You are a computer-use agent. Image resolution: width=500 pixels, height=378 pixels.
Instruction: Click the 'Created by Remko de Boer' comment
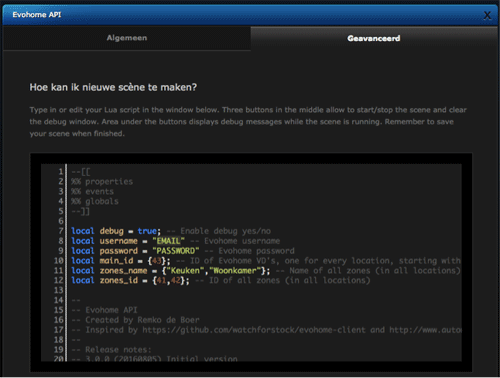pos(142,320)
